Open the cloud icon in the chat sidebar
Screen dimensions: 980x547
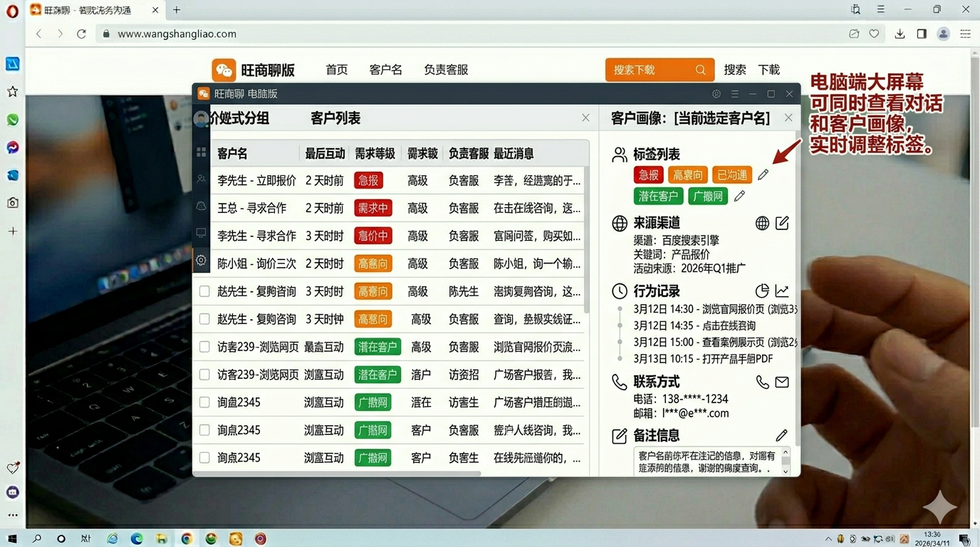(201, 204)
